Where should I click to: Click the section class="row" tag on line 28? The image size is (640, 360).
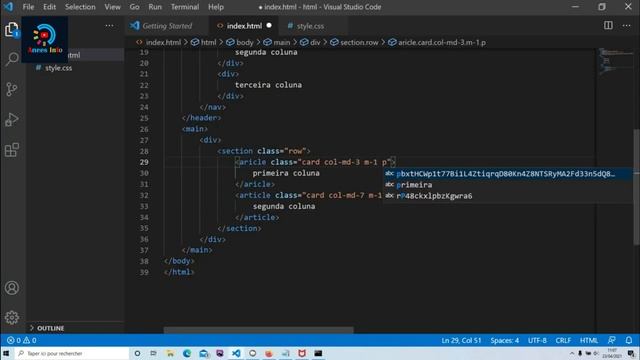tap(264, 151)
